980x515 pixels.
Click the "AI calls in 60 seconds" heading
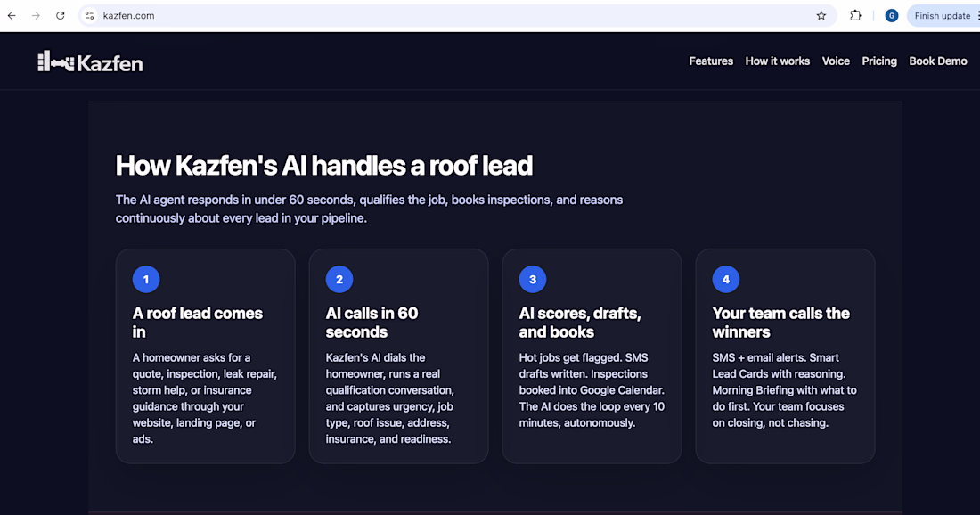point(372,323)
